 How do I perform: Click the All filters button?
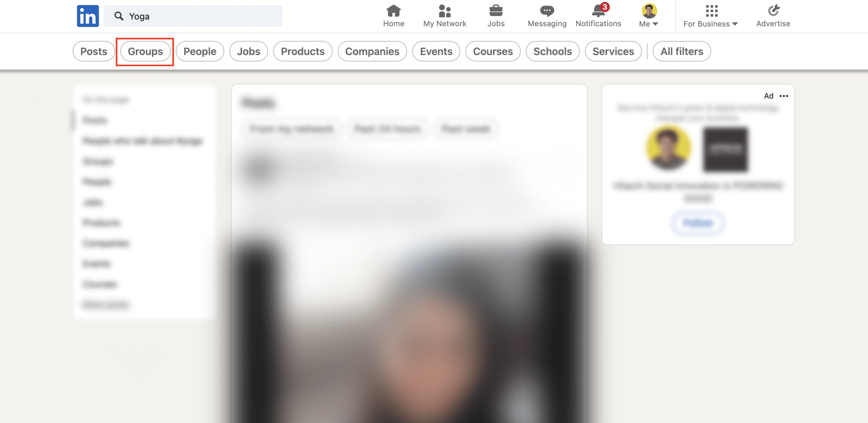point(682,51)
